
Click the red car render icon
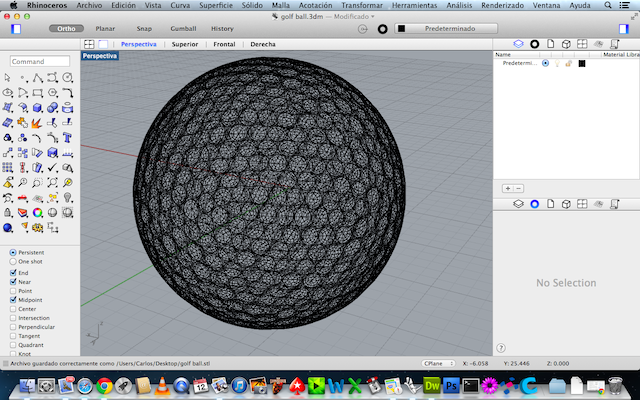pyautogui.click(x=22, y=198)
